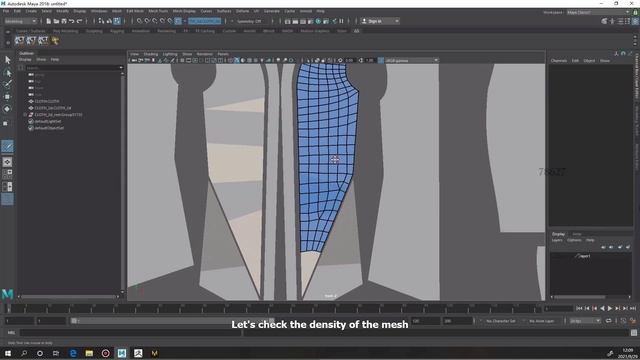The image size is (640, 360).
Task: Click the Windows Start button
Action: (8, 353)
